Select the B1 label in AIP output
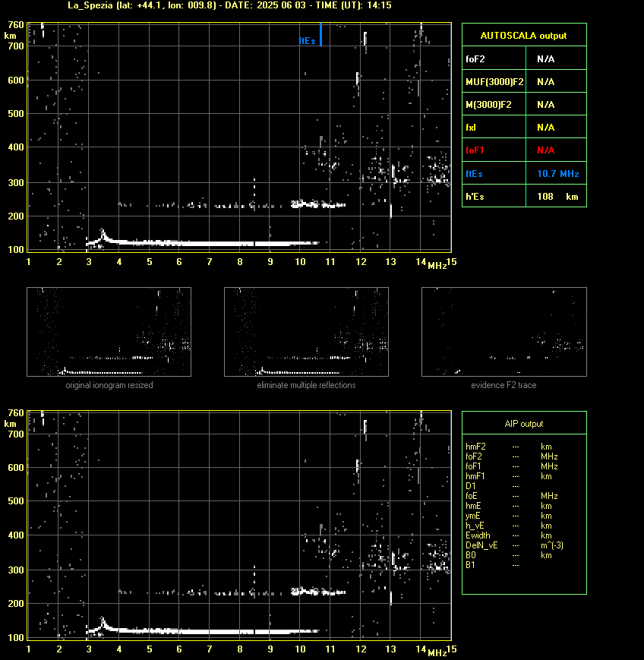Image resolution: width=644 pixels, height=660 pixels. [470, 565]
